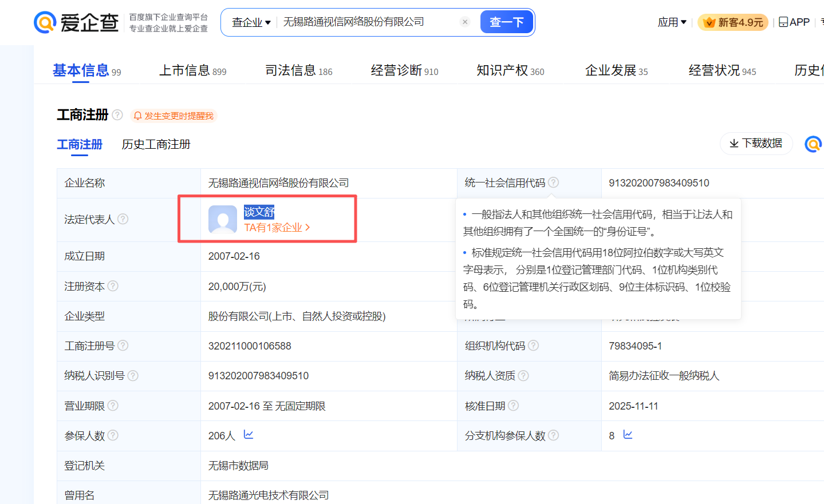Screen dimensions: 824x504
Task: Click help icon beside 参保人数
Action: pos(113,435)
